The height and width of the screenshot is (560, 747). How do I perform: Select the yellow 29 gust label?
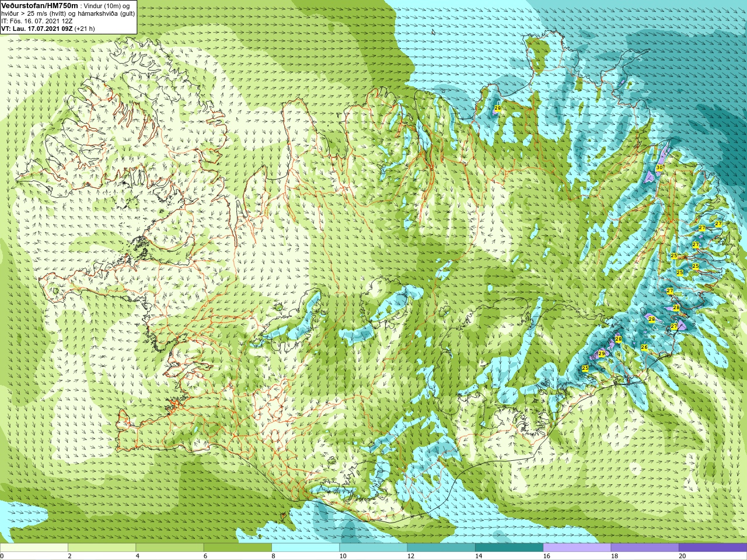pos(601,353)
